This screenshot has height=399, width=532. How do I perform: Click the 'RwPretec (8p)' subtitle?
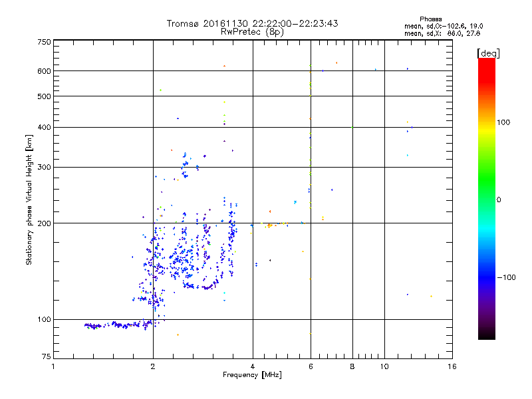click(x=252, y=32)
